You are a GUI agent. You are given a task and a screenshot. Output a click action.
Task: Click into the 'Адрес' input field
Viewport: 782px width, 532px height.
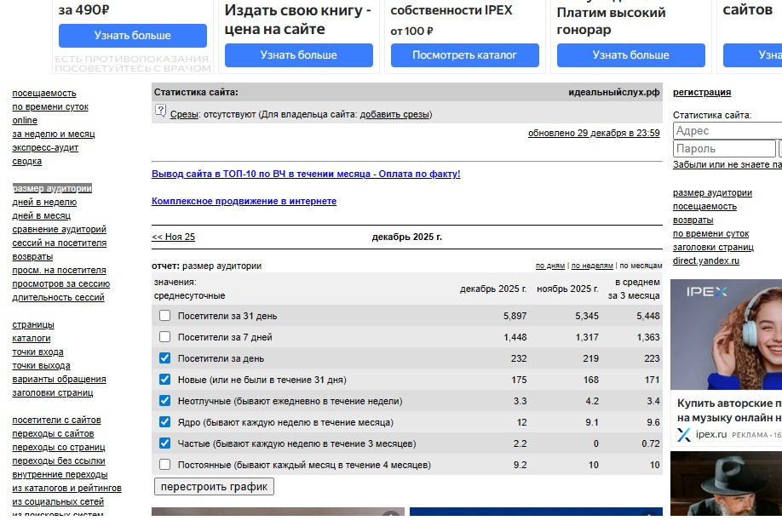point(727,131)
